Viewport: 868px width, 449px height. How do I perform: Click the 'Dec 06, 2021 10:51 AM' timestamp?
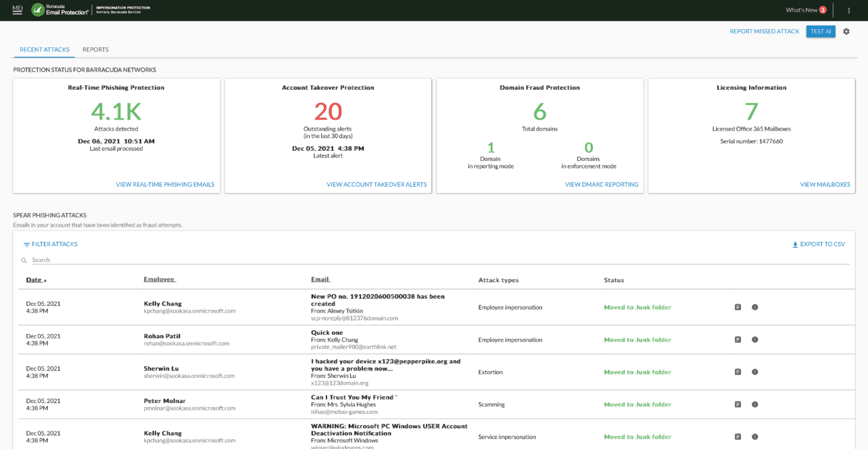click(x=116, y=141)
